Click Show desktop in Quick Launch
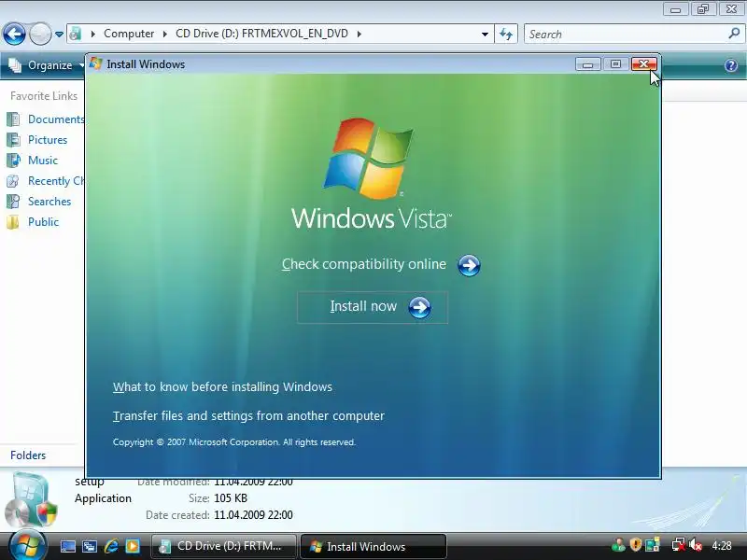The image size is (747, 560). coord(67,546)
